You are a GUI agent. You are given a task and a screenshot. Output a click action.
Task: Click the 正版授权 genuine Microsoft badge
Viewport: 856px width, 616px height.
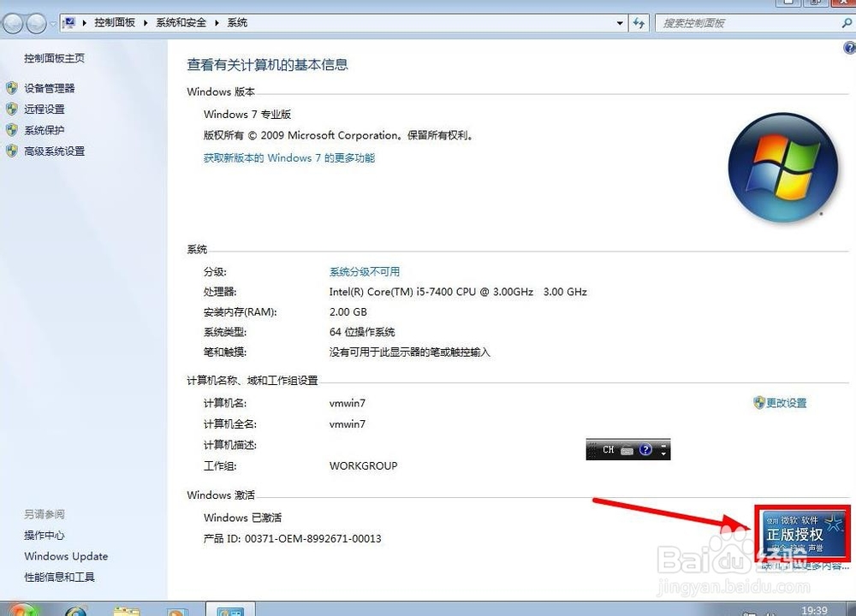(x=803, y=534)
